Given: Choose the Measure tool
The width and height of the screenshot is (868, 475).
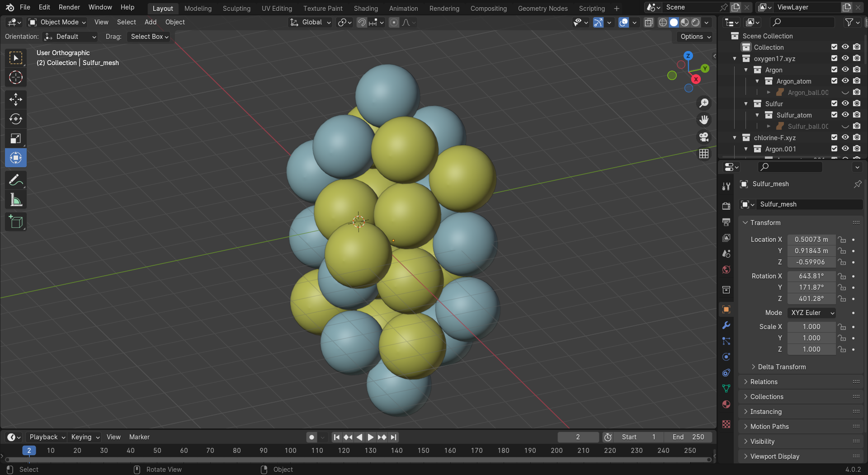Looking at the screenshot, I should (x=16, y=200).
